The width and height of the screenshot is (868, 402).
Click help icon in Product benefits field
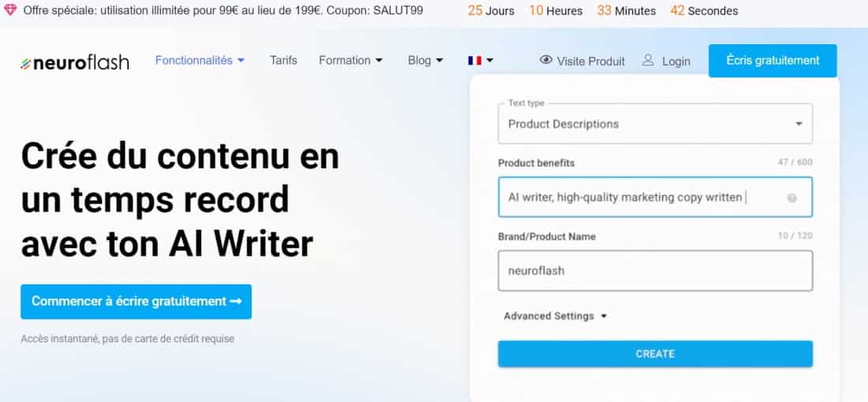[791, 197]
